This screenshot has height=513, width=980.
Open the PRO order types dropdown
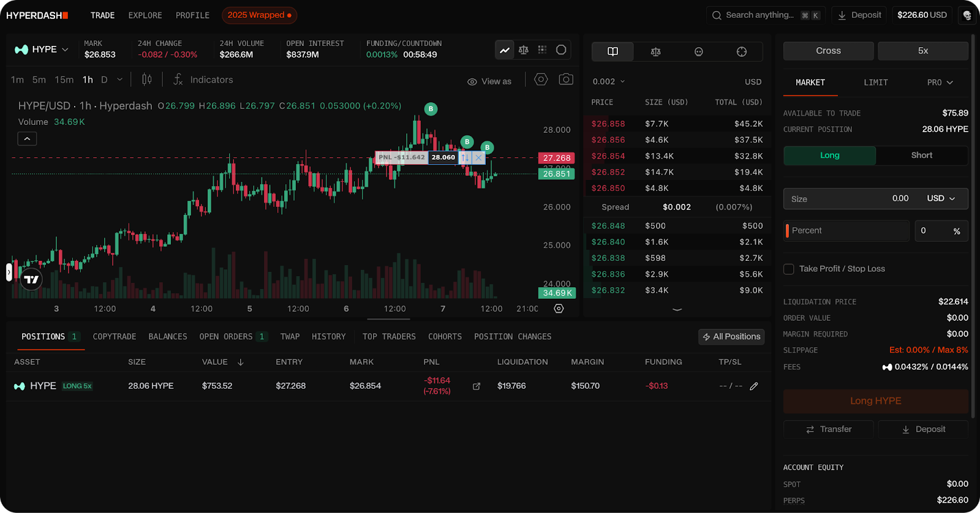(940, 83)
